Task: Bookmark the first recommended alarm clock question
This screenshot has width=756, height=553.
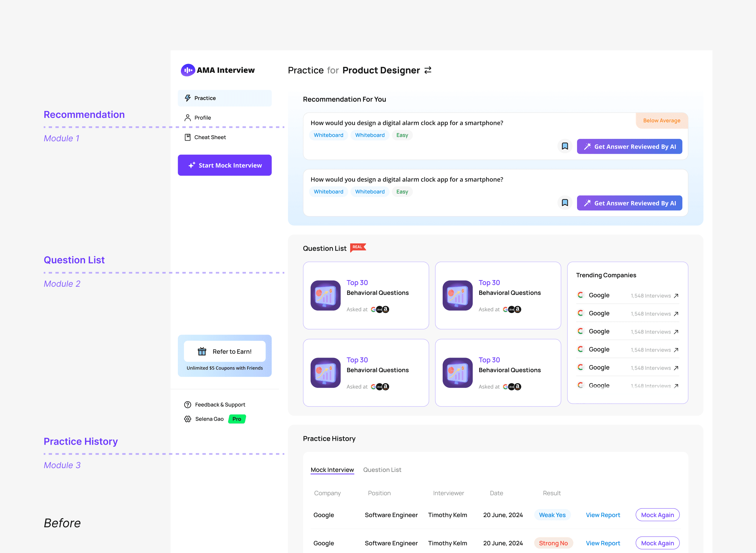Action: (x=564, y=146)
